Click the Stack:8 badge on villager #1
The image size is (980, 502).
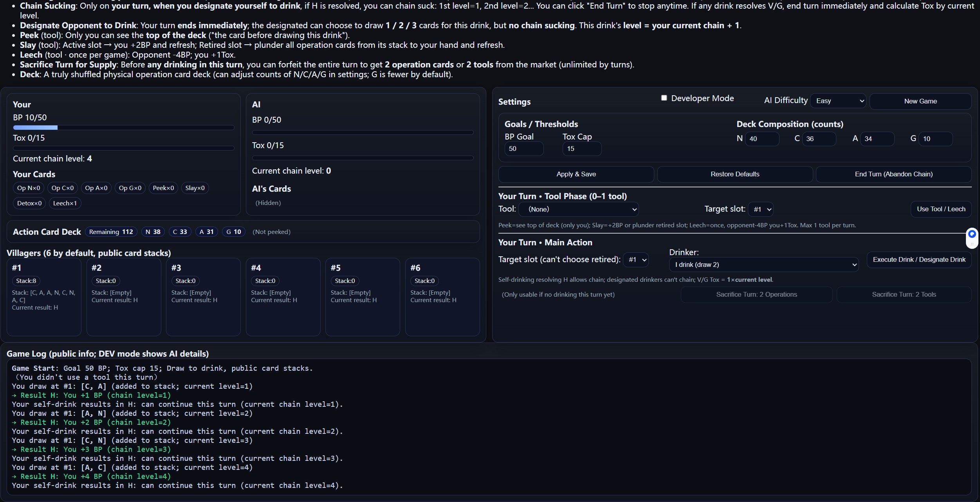coord(26,281)
